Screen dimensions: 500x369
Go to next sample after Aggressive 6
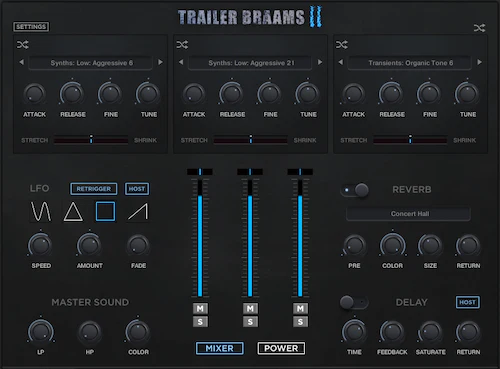(160, 62)
